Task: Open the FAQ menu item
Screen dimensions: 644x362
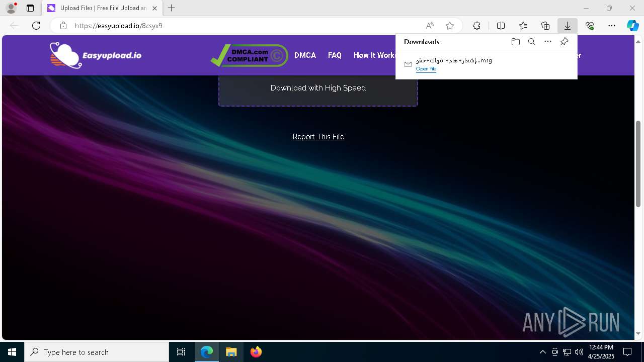Action: point(335,55)
